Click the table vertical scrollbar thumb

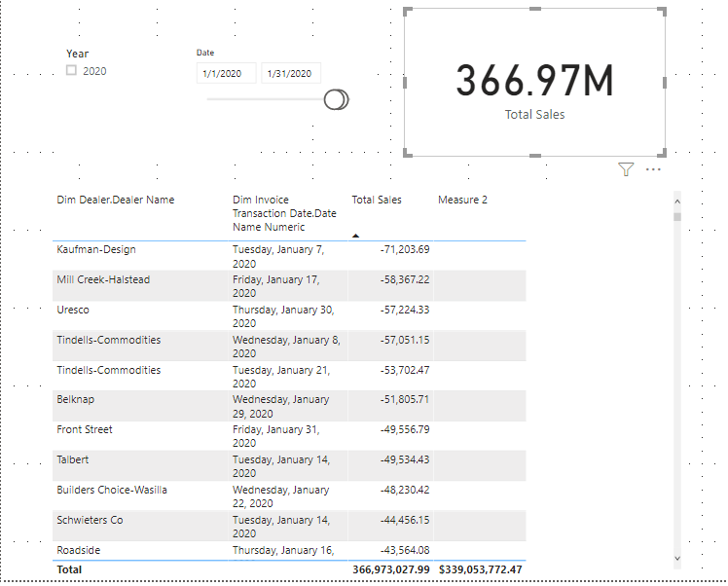tap(677, 217)
